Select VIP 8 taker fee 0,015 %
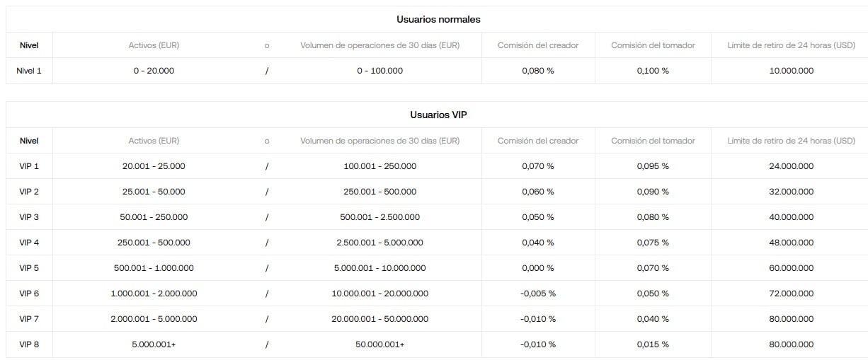This screenshot has width=868, height=360. pyautogui.click(x=653, y=344)
